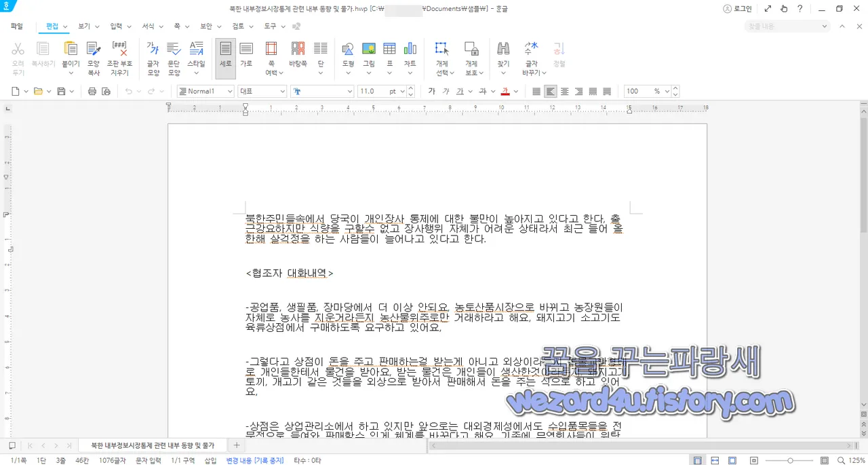Open the 도구 menu
Image resolution: width=868 pixels, height=465 pixels.
click(x=275, y=26)
